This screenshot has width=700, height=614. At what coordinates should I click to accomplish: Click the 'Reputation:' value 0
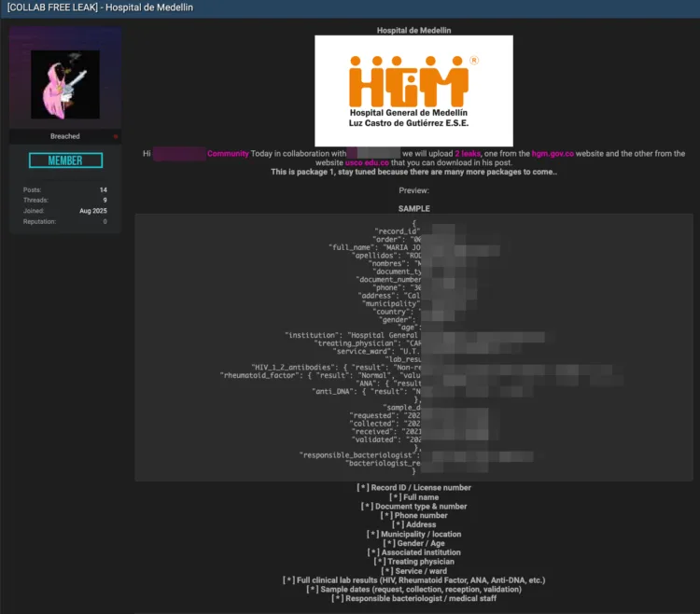click(x=105, y=222)
